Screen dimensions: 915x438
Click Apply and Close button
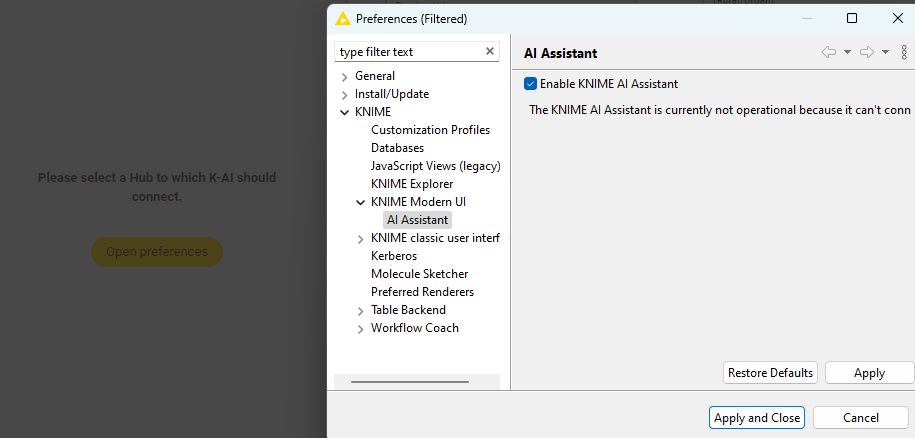757,418
